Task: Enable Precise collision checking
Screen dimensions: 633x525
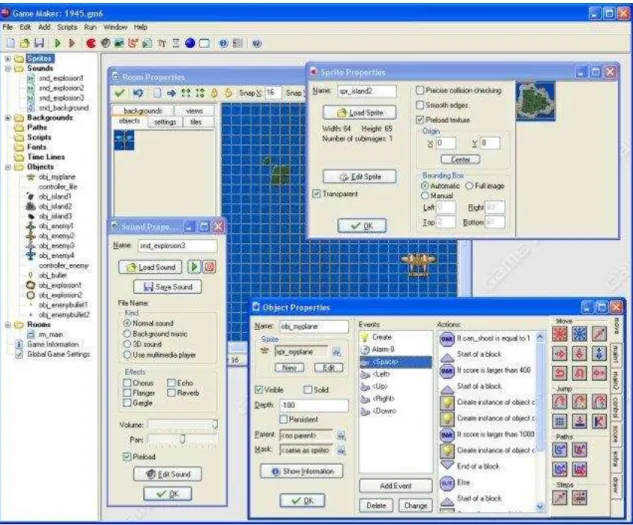Action: (x=420, y=90)
